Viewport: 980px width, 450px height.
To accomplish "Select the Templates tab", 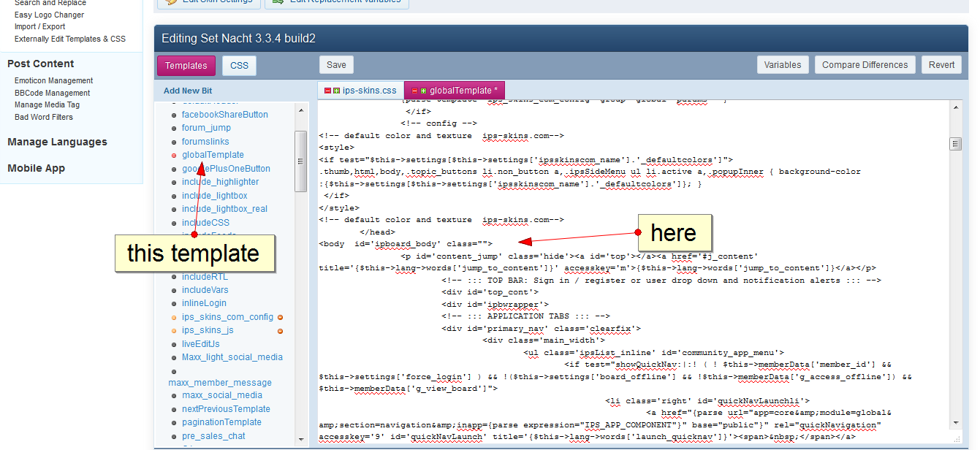I will (x=186, y=66).
